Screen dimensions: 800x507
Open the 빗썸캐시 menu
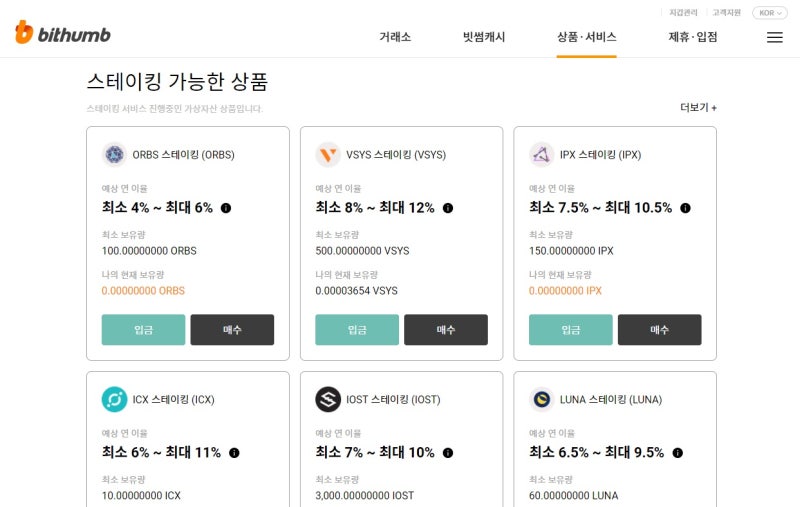pyautogui.click(x=484, y=37)
